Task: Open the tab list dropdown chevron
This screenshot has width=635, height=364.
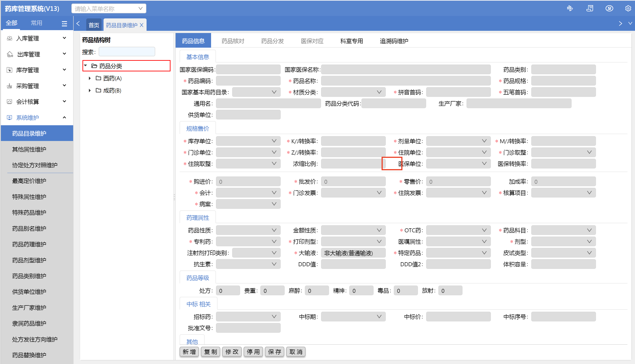Action: (x=630, y=23)
